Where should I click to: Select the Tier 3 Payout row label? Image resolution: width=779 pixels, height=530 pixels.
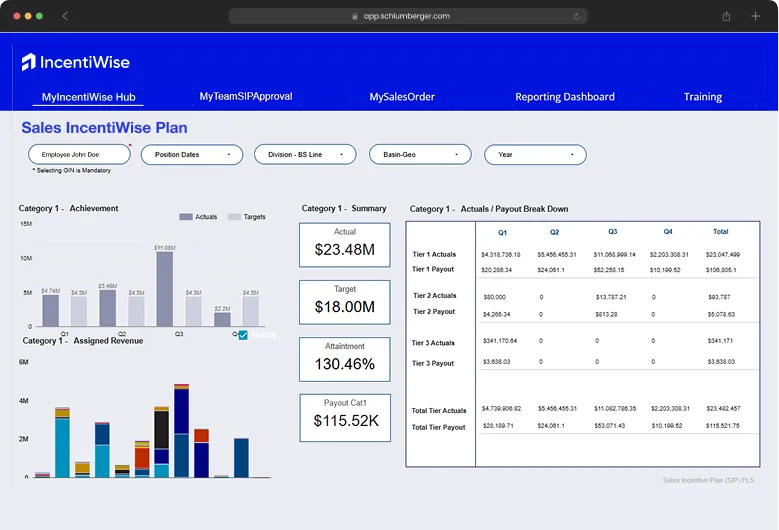(433, 363)
